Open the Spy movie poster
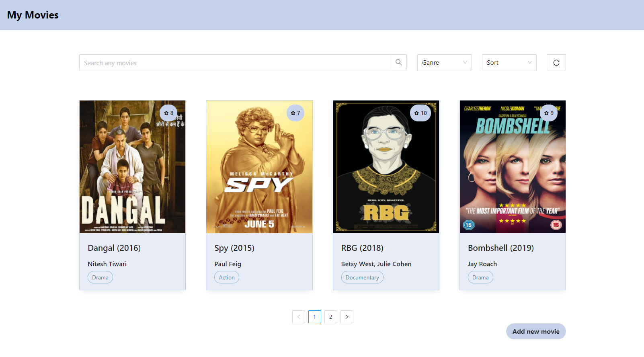This screenshot has width=644, height=357. point(259,167)
